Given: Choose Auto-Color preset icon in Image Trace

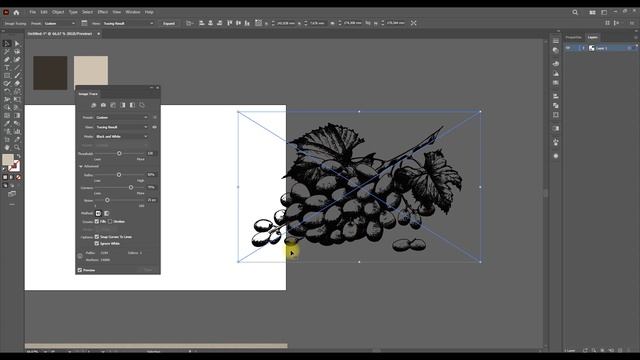Looking at the screenshot, I should coord(93,105).
